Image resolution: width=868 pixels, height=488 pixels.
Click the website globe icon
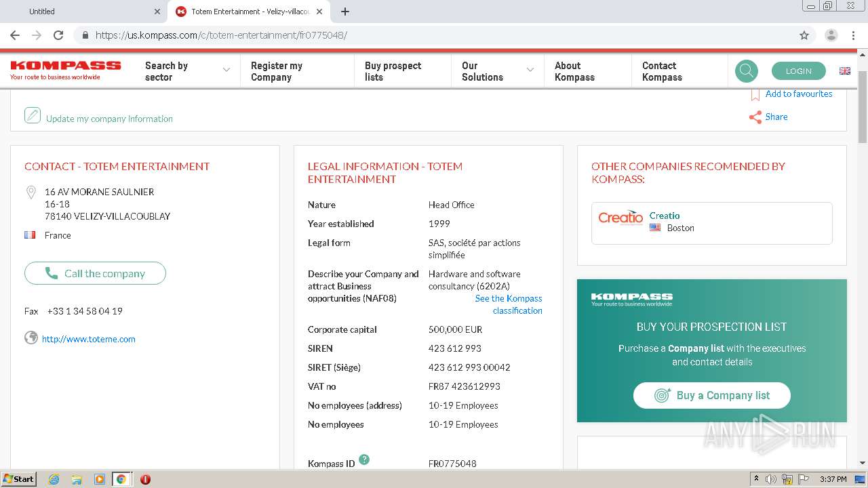tap(31, 338)
